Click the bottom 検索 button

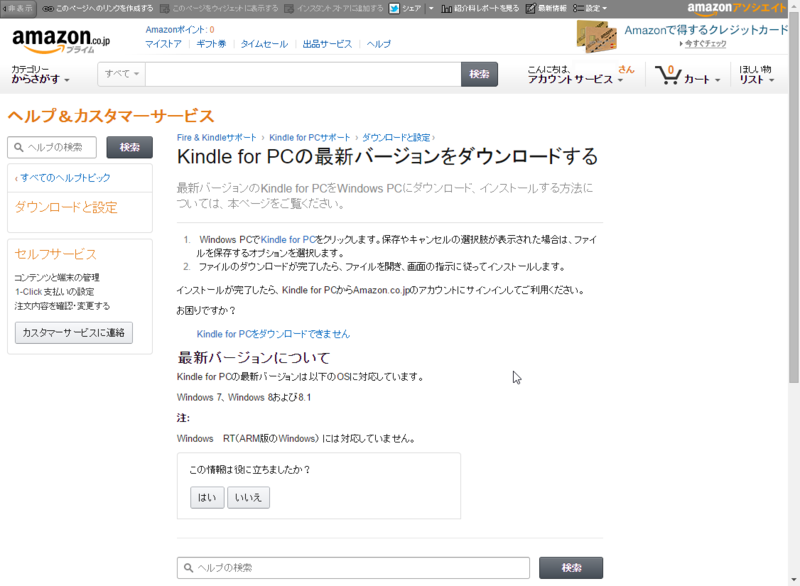571,568
